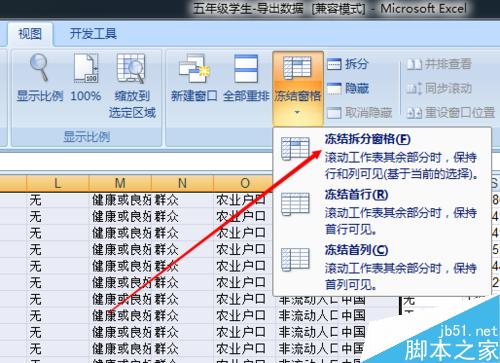500x363 pixels.
Task: Open the 显示比例 zoom magnifier tool
Action: (40, 78)
